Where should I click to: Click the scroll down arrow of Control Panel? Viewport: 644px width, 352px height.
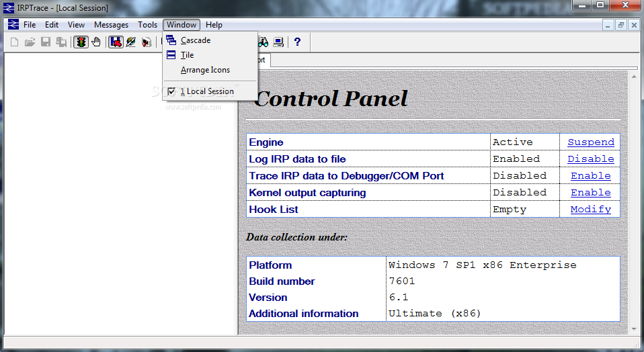pos(634,329)
